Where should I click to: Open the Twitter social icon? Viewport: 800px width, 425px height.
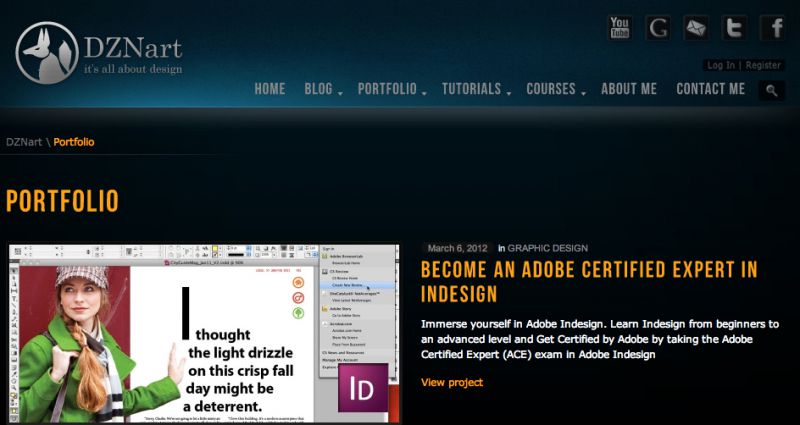click(x=734, y=28)
